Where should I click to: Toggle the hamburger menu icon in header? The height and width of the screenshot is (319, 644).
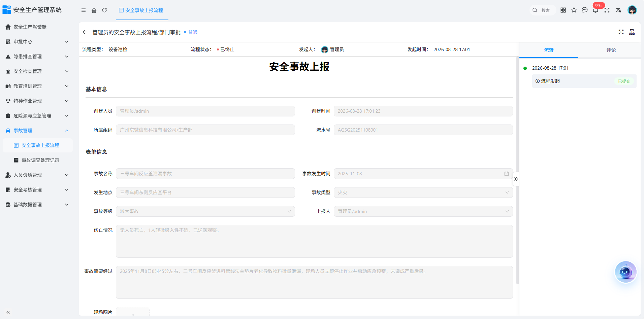(84, 10)
